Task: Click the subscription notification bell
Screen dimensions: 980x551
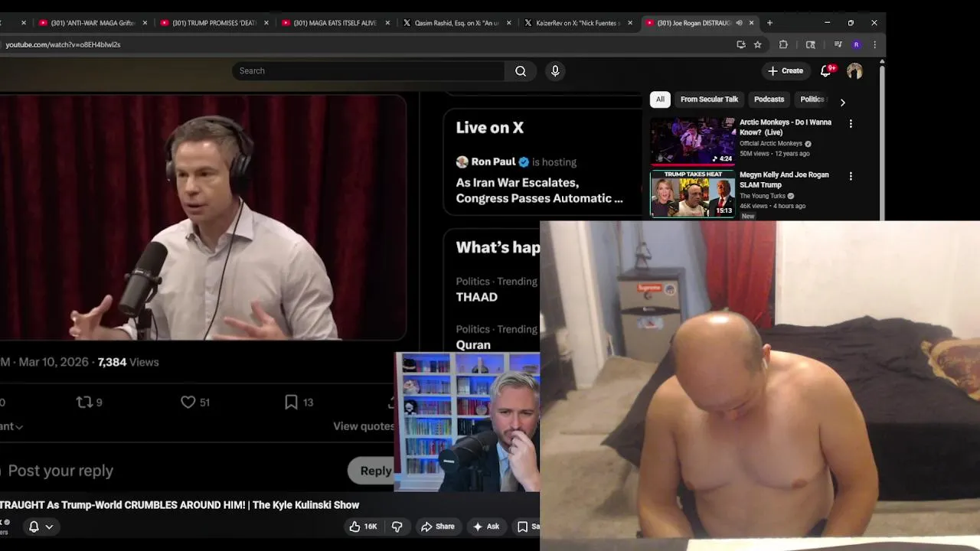Action: click(34, 527)
